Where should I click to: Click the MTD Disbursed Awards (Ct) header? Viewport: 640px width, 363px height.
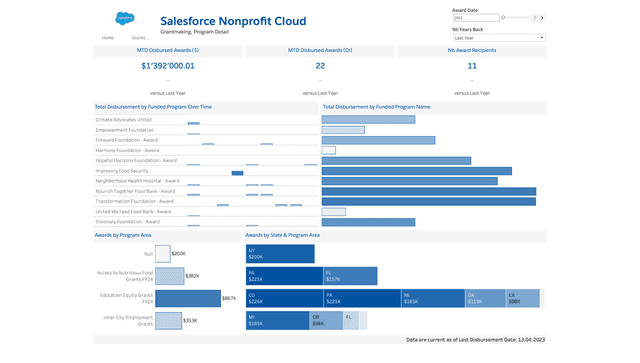click(320, 50)
